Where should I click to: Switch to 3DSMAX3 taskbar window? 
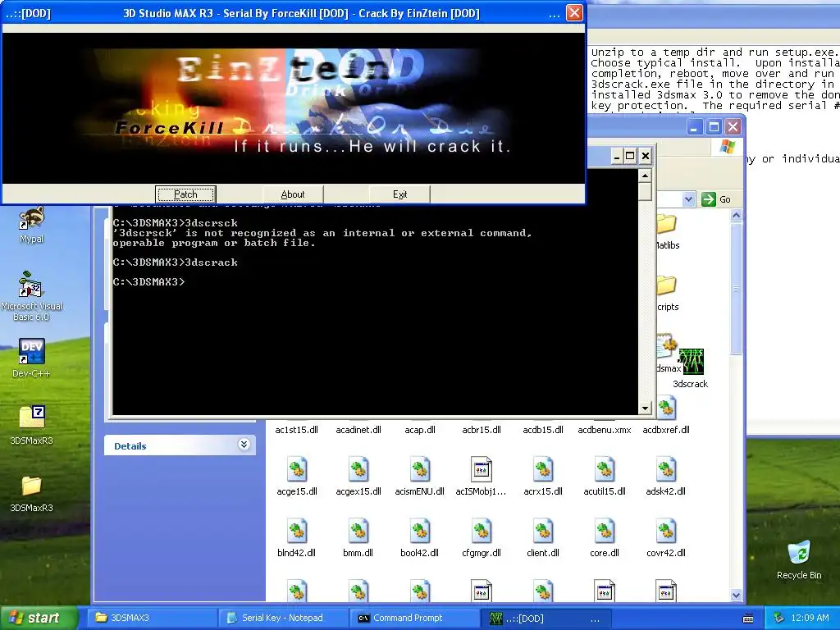[152, 619]
